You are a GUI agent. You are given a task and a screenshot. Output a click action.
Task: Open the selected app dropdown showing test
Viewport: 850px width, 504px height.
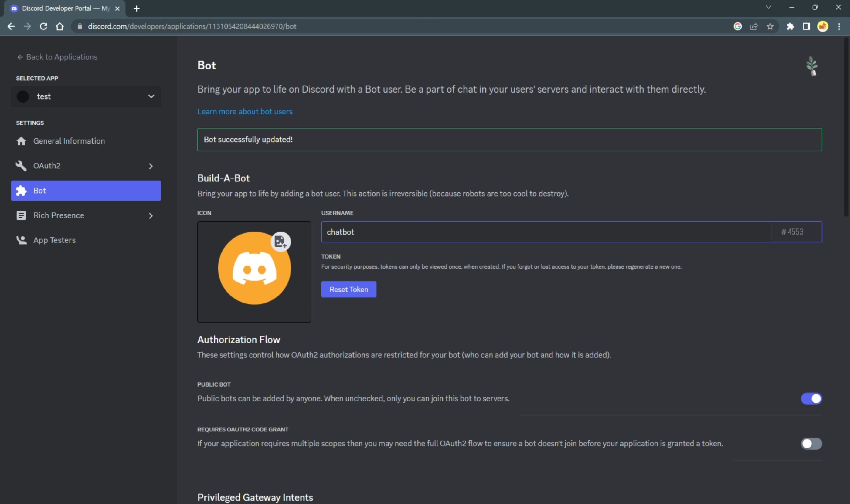tap(86, 96)
